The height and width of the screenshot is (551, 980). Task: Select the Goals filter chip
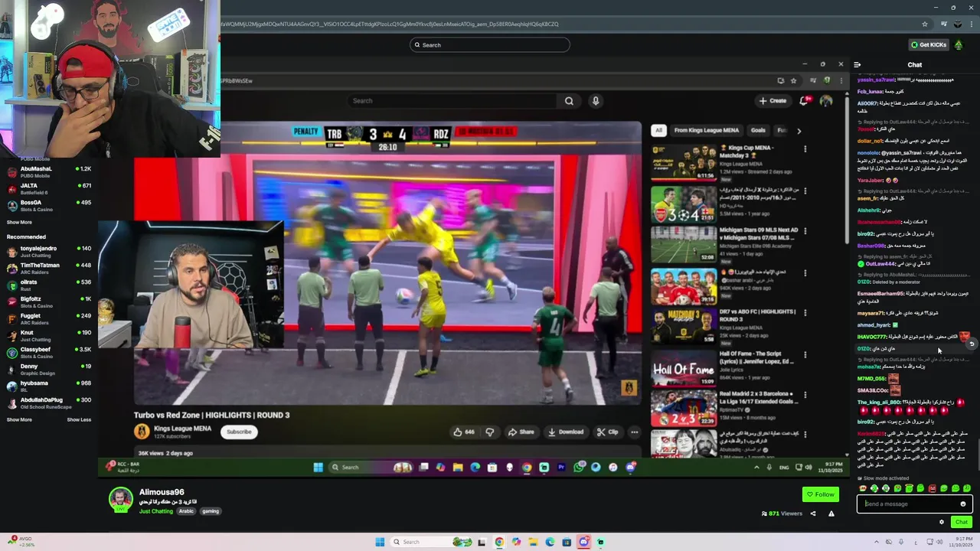[x=758, y=131]
